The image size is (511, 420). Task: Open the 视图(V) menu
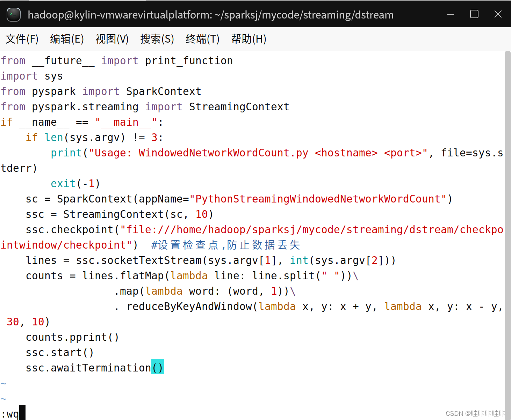(112, 39)
